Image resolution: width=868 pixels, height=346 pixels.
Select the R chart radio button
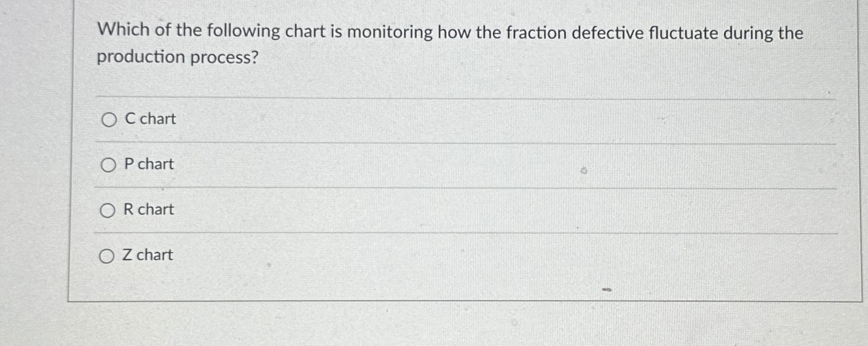(x=108, y=211)
